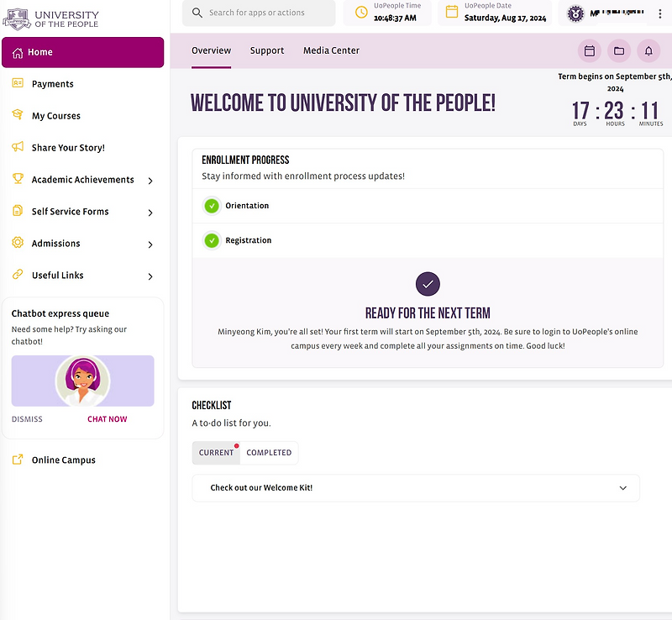Open My Courses in the sidebar
This screenshot has width=672, height=620.
56,116
